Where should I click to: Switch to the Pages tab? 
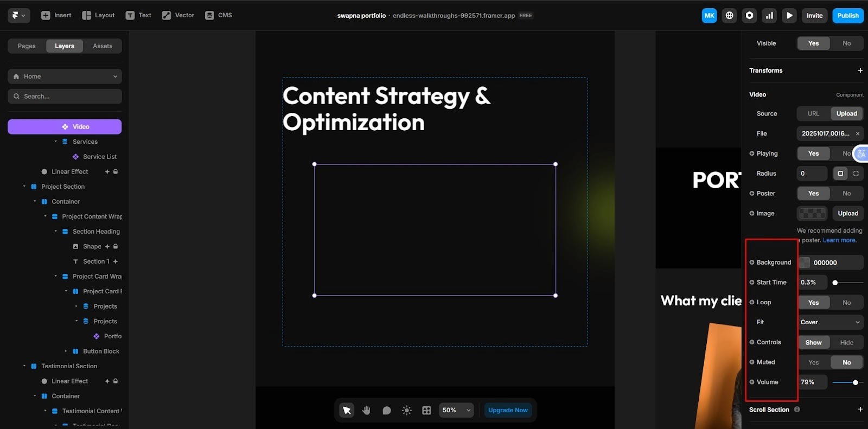27,46
